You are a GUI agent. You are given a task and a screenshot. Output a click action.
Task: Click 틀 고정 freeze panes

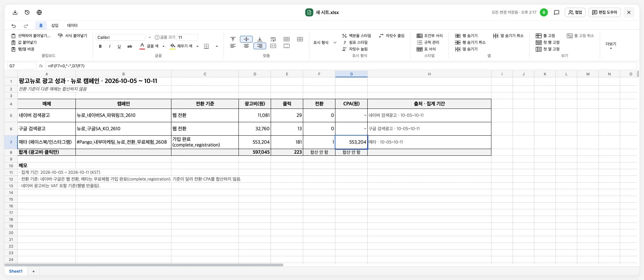(x=545, y=36)
